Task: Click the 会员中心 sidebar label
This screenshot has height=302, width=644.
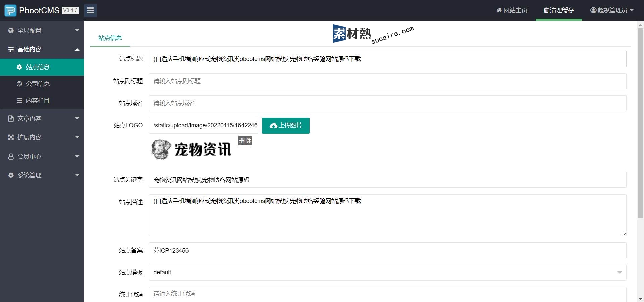Action: 30,156
